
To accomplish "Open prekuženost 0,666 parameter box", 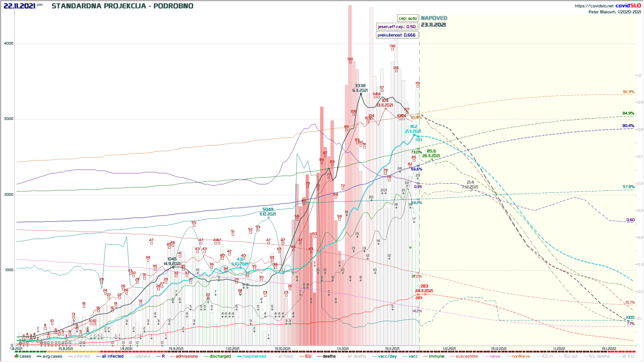I will coord(396,35).
